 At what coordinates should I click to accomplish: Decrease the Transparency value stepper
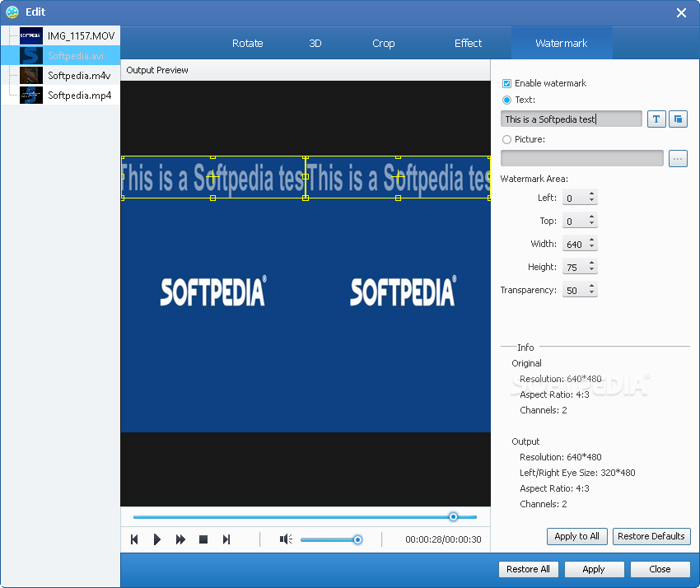point(591,292)
